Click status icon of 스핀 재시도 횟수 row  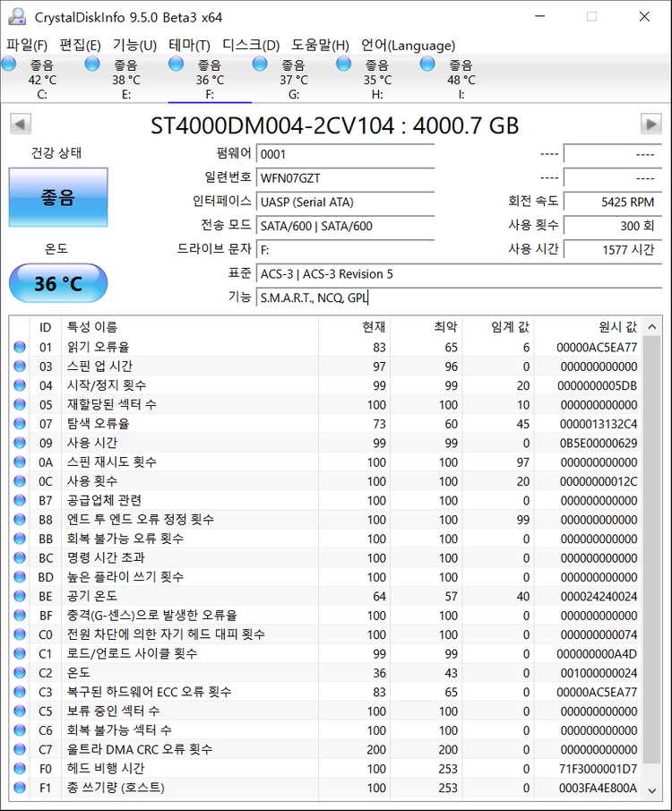click(x=20, y=462)
